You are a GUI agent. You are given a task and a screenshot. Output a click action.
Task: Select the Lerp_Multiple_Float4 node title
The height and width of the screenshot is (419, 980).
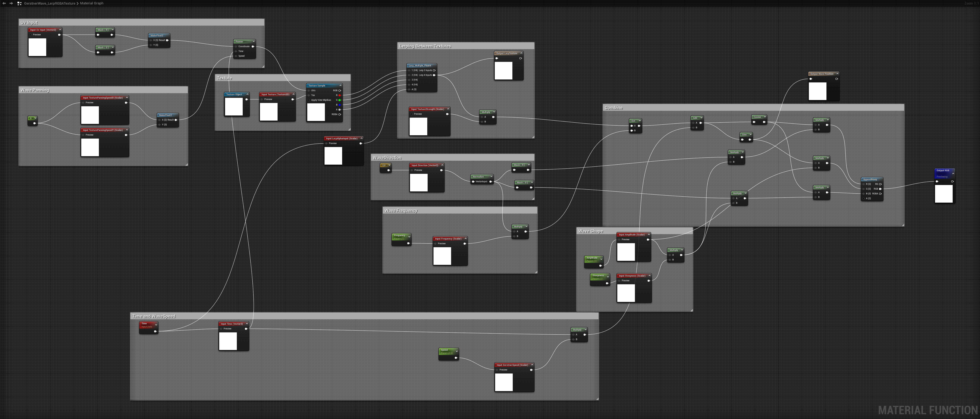click(x=420, y=66)
